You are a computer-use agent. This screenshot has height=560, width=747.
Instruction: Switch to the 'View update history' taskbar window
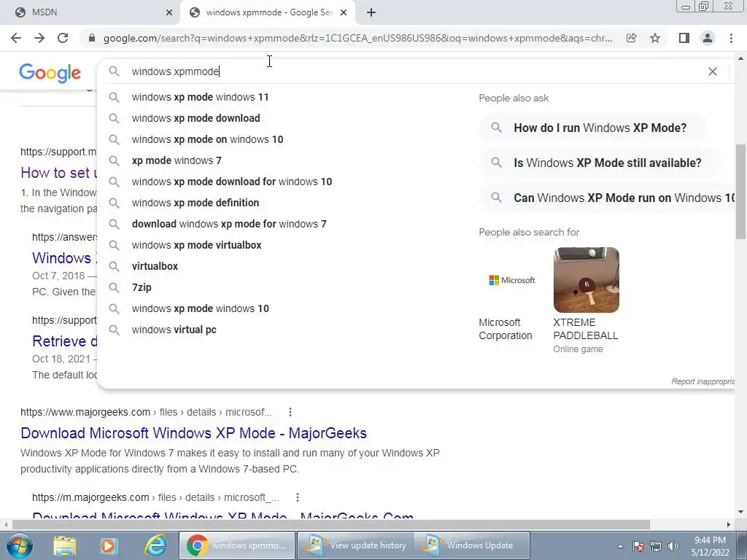pos(355,545)
